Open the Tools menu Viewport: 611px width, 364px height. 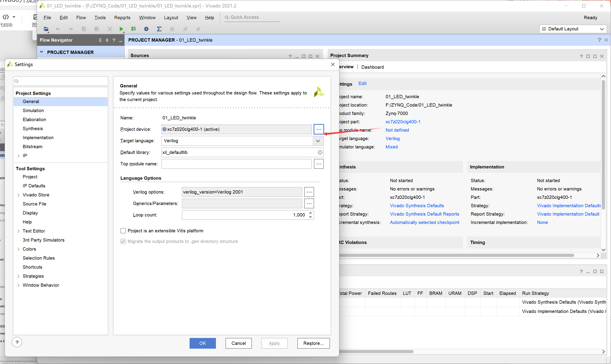pos(100,18)
